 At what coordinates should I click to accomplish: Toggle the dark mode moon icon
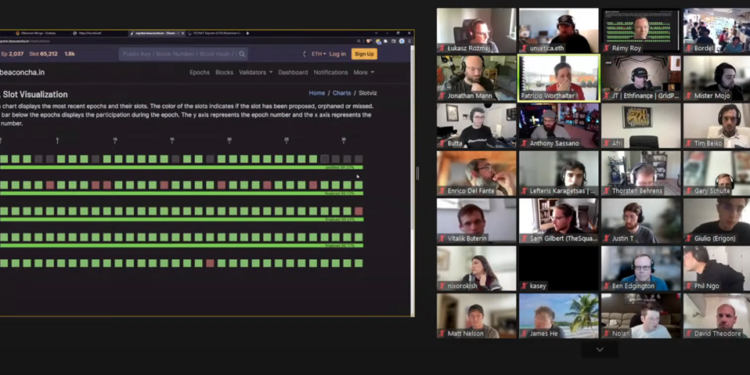point(304,54)
